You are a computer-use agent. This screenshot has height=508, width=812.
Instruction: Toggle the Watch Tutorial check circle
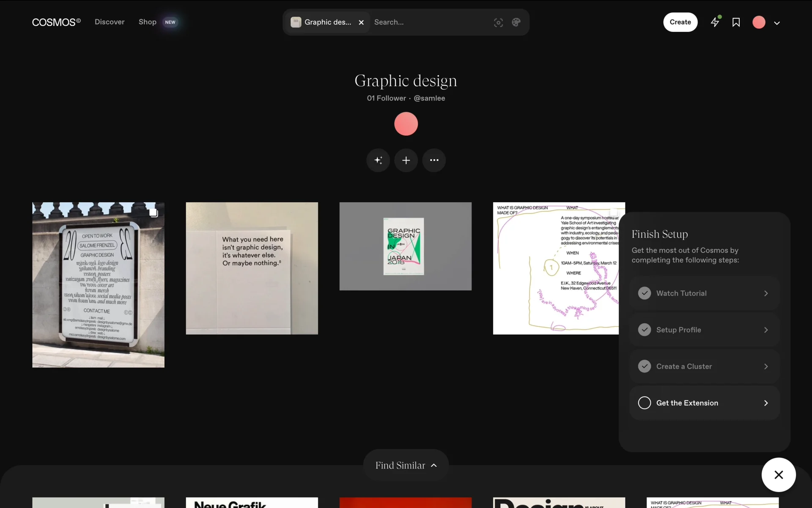coord(645,293)
